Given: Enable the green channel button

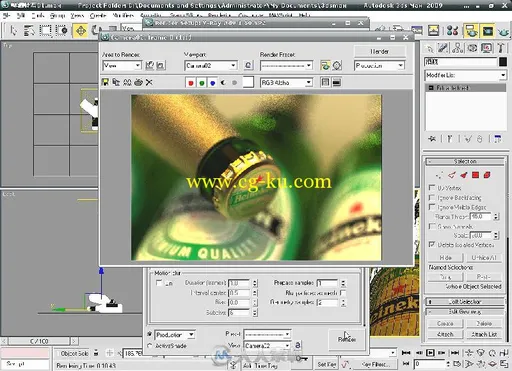Looking at the screenshot, I should [x=202, y=83].
